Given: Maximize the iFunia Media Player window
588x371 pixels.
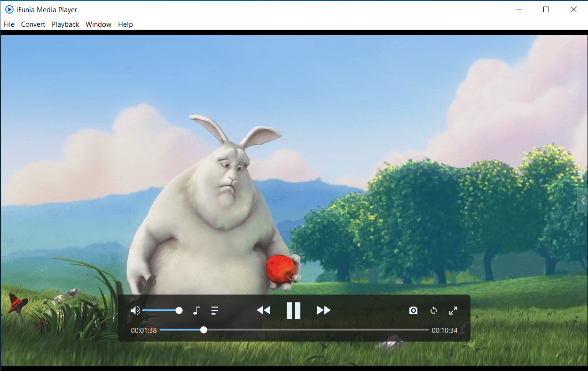Looking at the screenshot, I should click(546, 9).
